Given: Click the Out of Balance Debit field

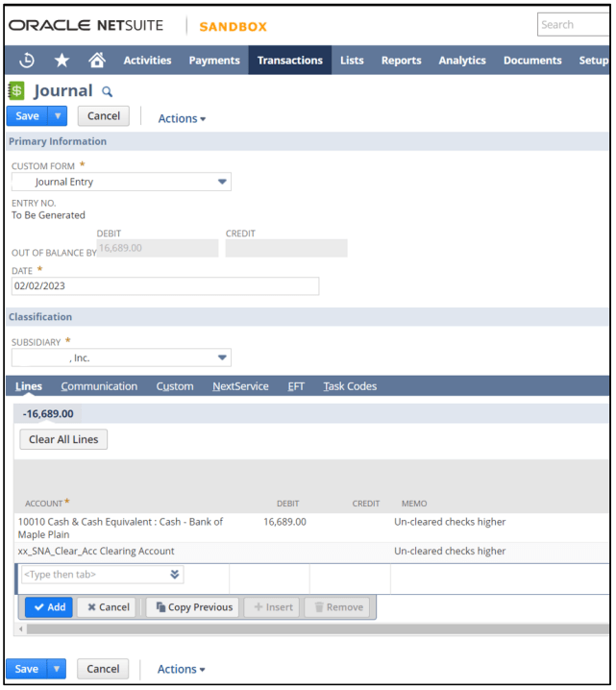Looking at the screenshot, I should point(158,248).
